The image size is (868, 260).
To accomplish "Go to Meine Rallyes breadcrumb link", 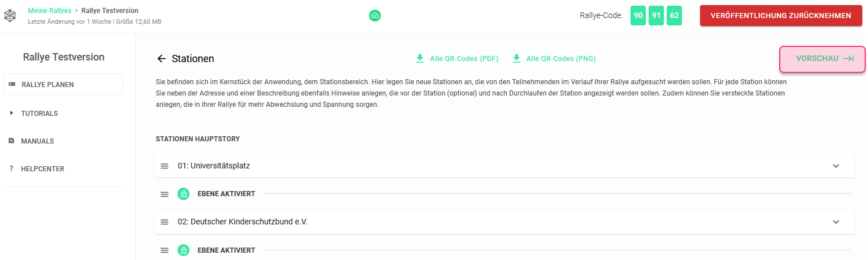I will pyautogui.click(x=50, y=11).
